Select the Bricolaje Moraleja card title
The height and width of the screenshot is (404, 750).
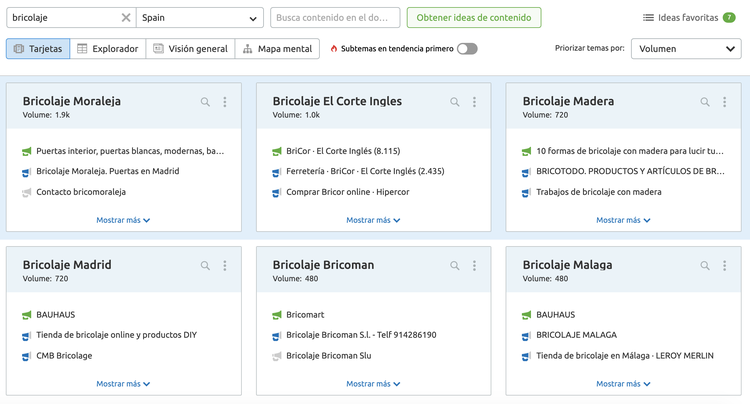click(72, 101)
